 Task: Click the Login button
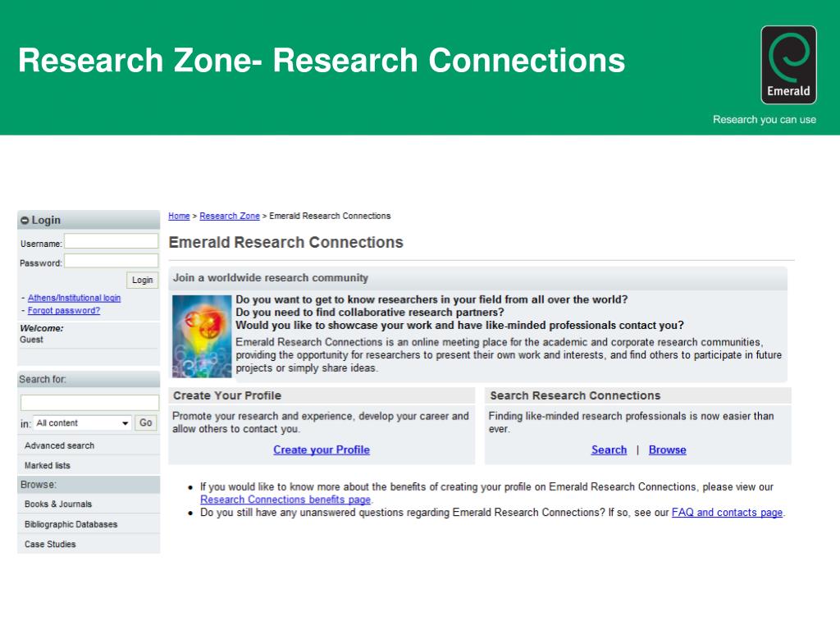click(143, 280)
